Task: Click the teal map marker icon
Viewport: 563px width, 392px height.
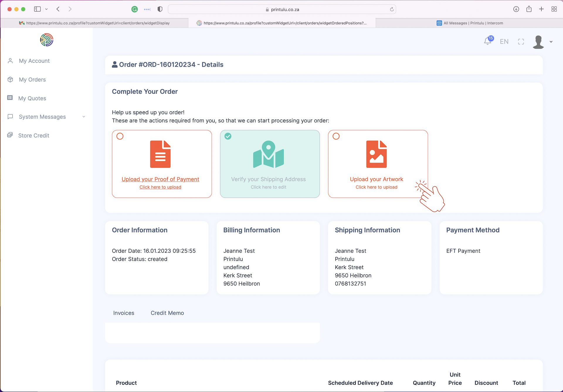Action: [269, 154]
